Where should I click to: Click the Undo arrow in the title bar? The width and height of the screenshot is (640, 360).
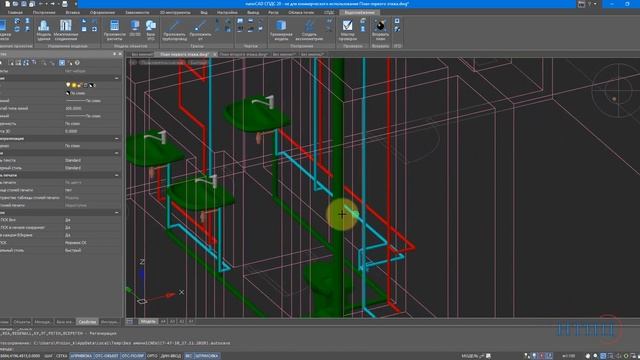pos(41,4)
